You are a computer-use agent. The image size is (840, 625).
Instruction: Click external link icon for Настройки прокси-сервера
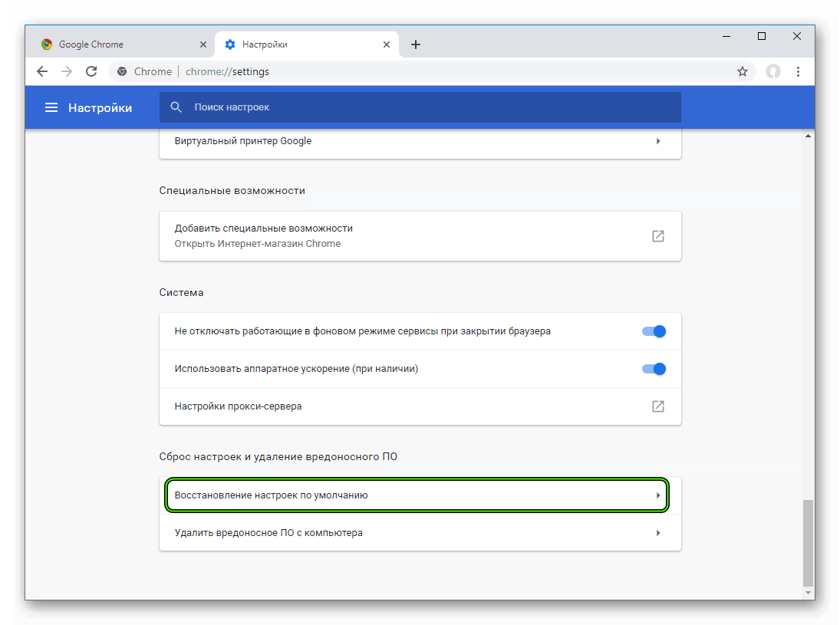[x=658, y=406]
